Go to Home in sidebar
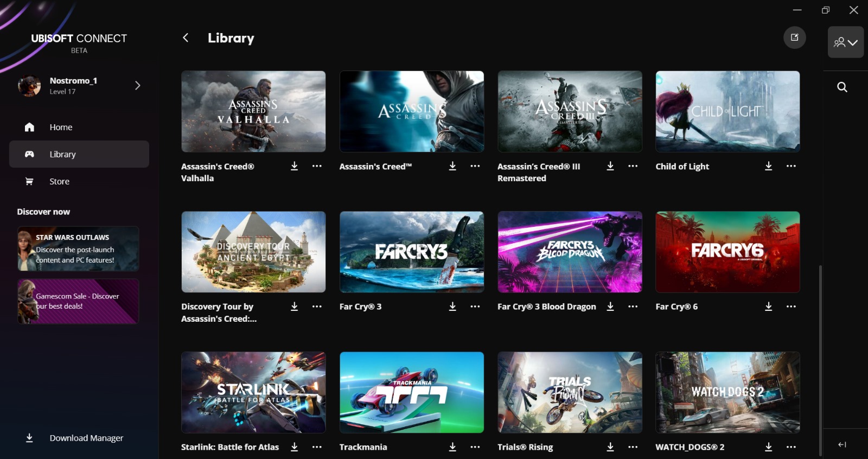Screen dimensions: 868x459 tap(79, 127)
